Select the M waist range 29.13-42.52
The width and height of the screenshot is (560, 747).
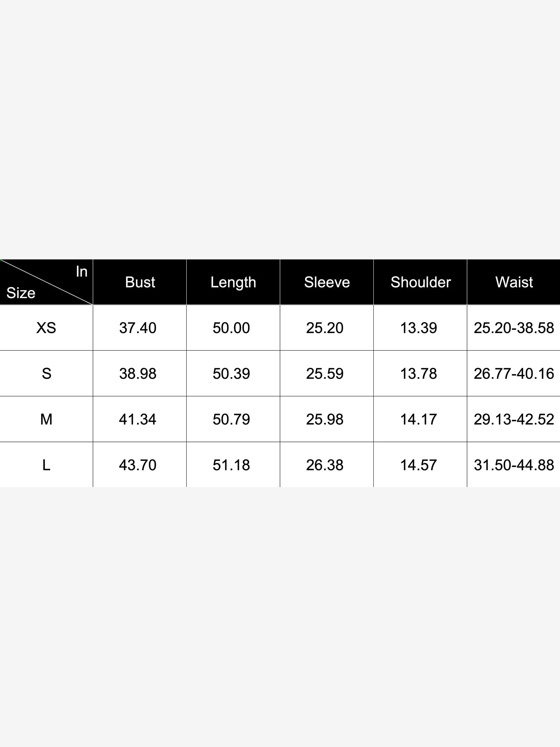514,419
